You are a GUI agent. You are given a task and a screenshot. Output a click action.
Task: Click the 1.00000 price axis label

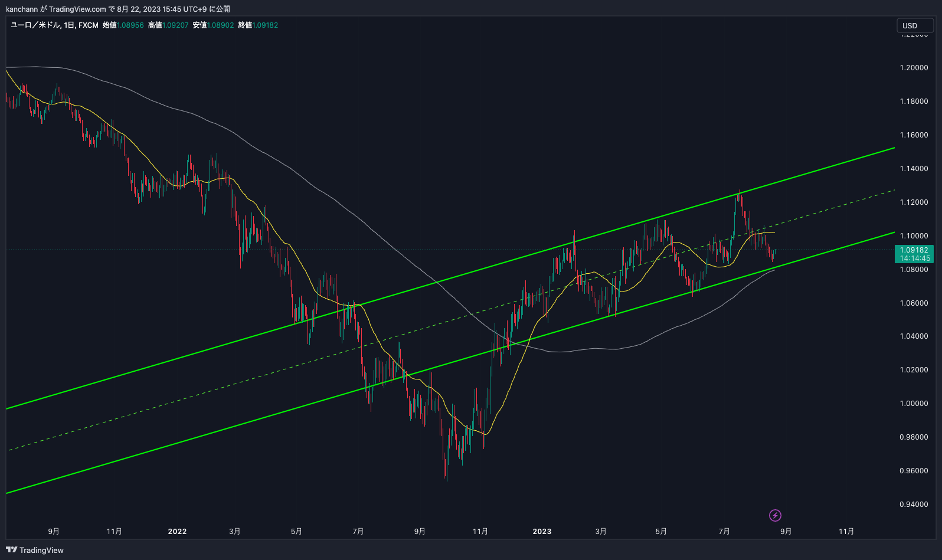coord(914,404)
